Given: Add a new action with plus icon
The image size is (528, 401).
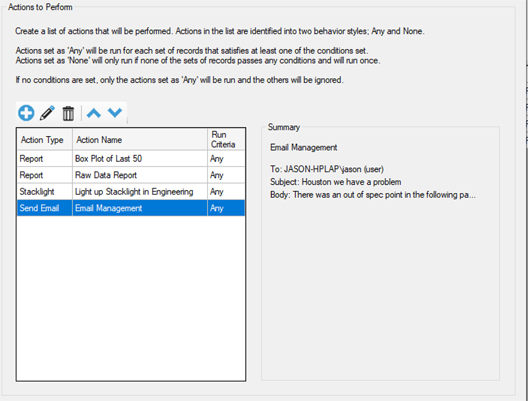Looking at the screenshot, I should 26,113.
